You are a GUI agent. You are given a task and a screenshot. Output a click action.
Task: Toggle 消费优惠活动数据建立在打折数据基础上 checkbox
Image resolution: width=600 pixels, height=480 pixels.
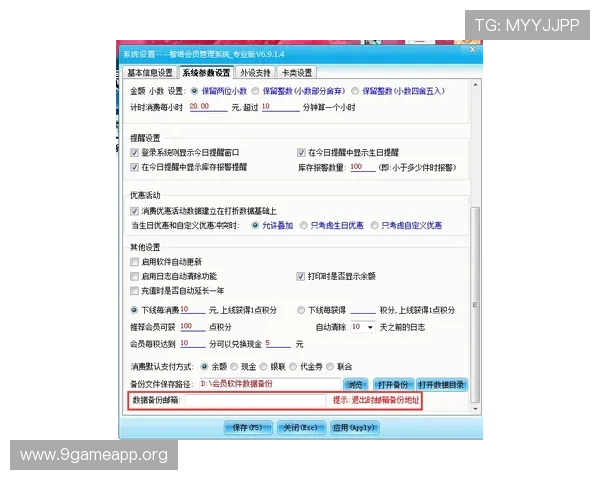coord(134,211)
